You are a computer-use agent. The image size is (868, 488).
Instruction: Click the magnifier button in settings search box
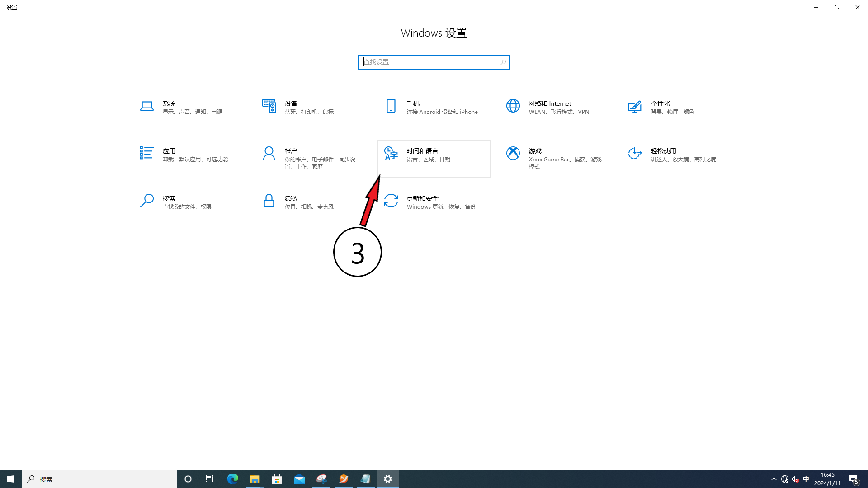tap(503, 62)
